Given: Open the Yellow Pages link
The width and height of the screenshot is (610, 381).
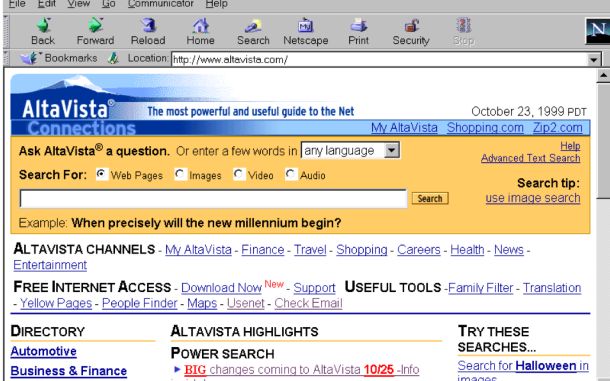Looking at the screenshot, I should [56, 303].
